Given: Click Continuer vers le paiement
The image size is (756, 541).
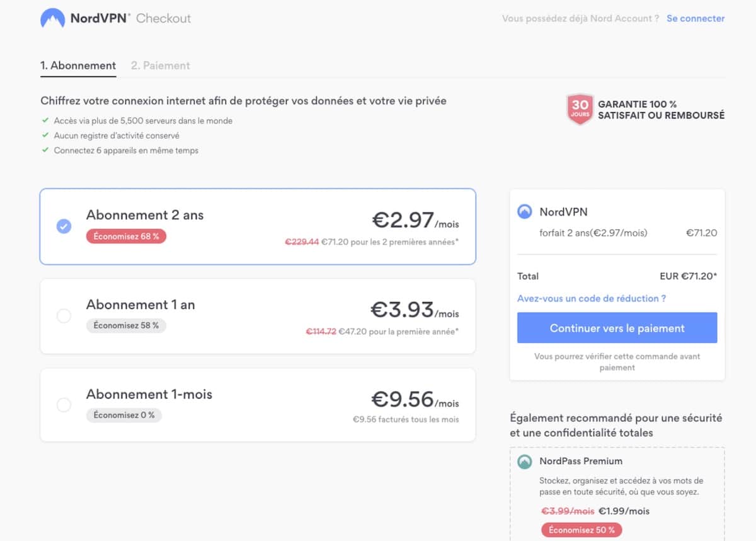Looking at the screenshot, I should (617, 328).
